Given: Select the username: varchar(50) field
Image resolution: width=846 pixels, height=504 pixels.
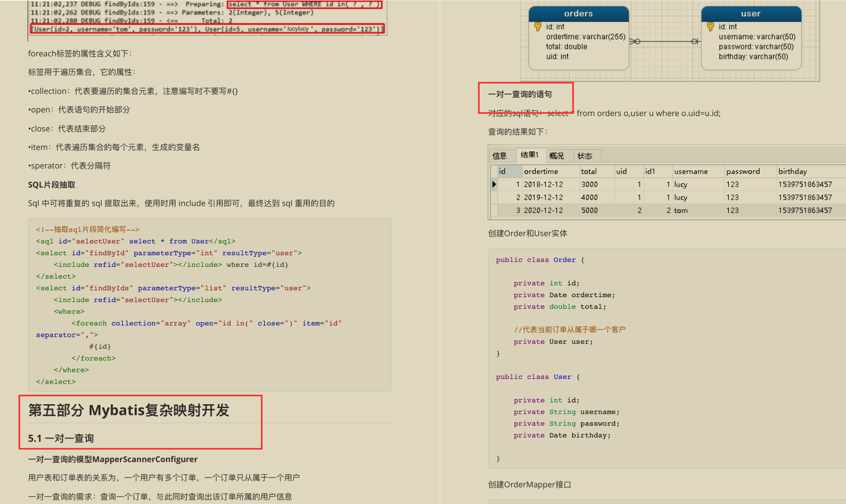Looking at the screenshot, I should tap(757, 37).
